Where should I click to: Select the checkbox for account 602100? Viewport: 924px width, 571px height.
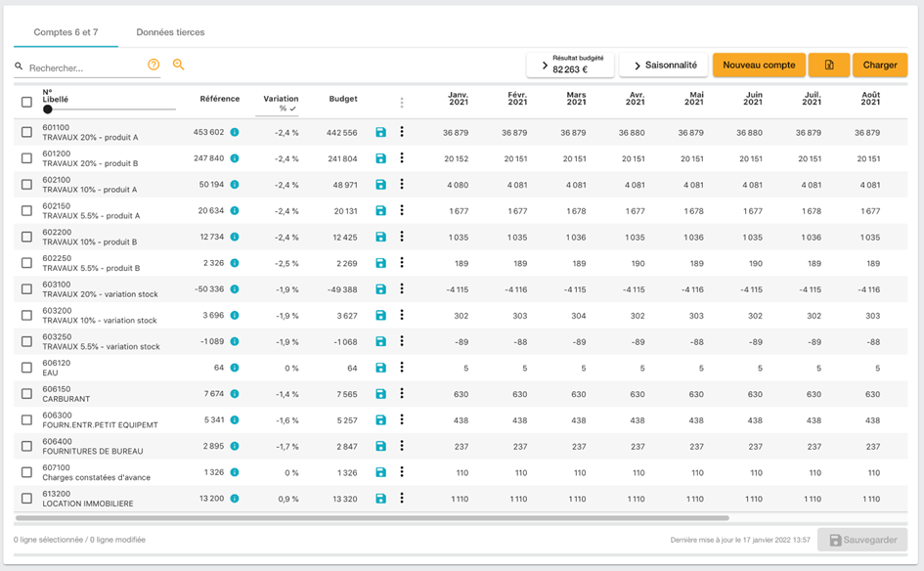click(26, 185)
